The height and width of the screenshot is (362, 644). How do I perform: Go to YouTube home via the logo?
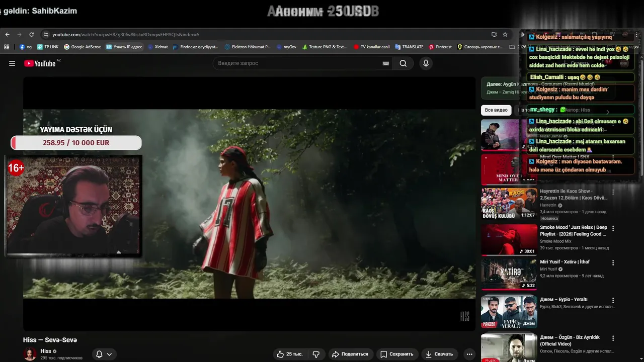click(40, 63)
